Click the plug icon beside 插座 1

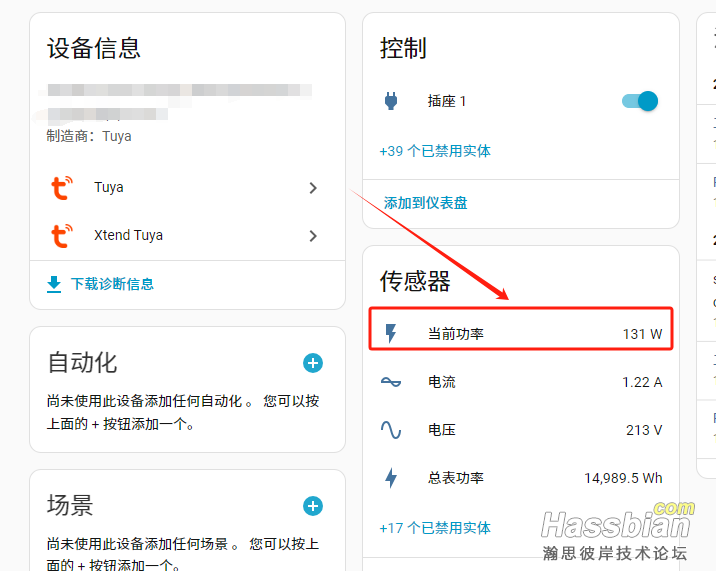click(391, 101)
